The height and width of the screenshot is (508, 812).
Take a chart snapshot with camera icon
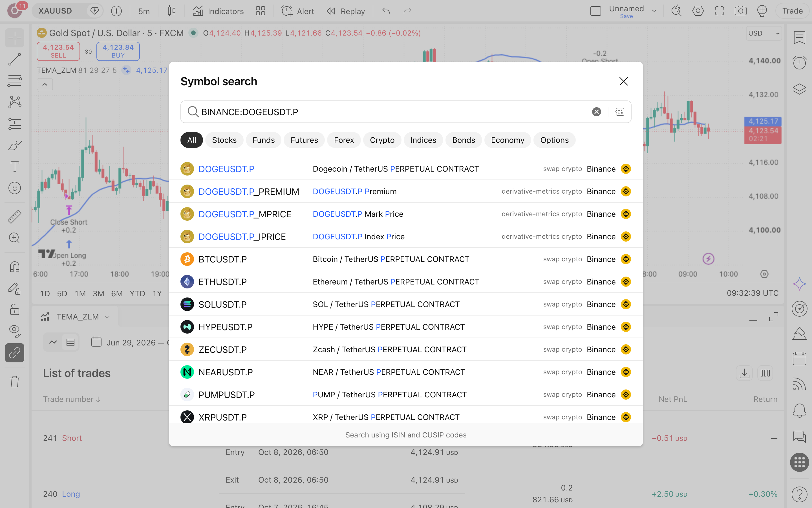(741, 11)
